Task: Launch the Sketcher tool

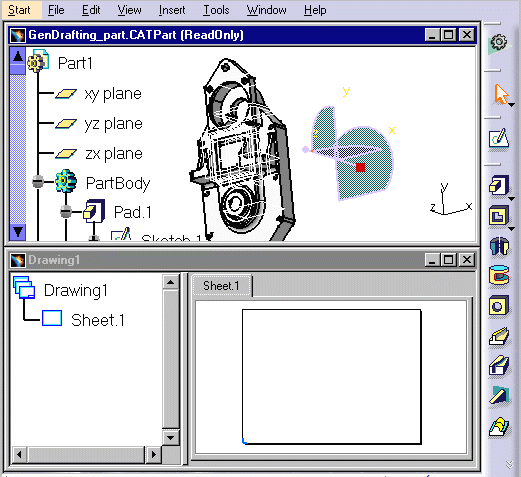Action: pos(499,138)
